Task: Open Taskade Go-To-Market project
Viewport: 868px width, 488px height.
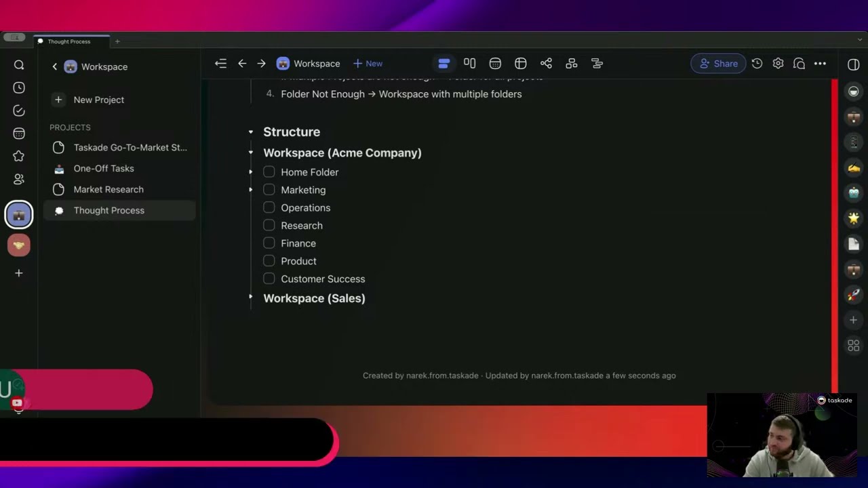Action: coord(119,147)
